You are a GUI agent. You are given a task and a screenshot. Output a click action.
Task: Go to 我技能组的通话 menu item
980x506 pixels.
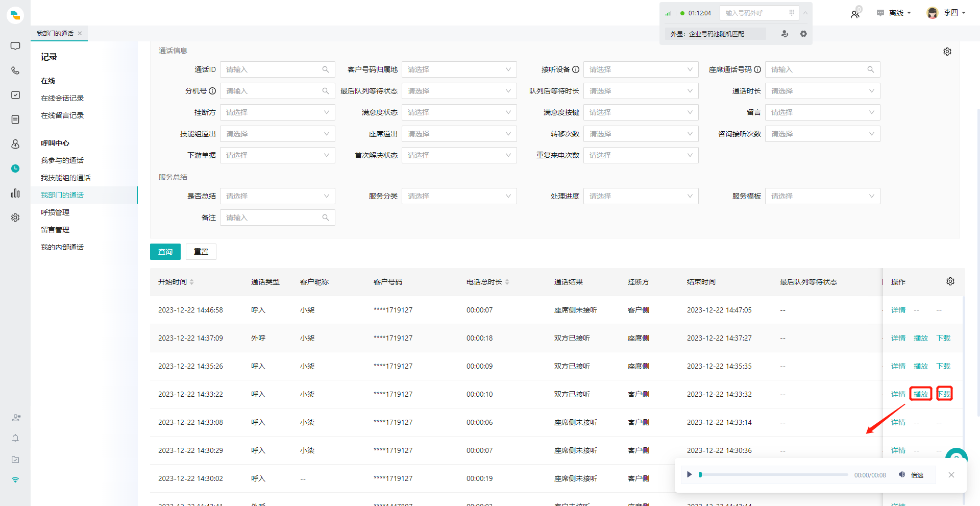coord(66,178)
